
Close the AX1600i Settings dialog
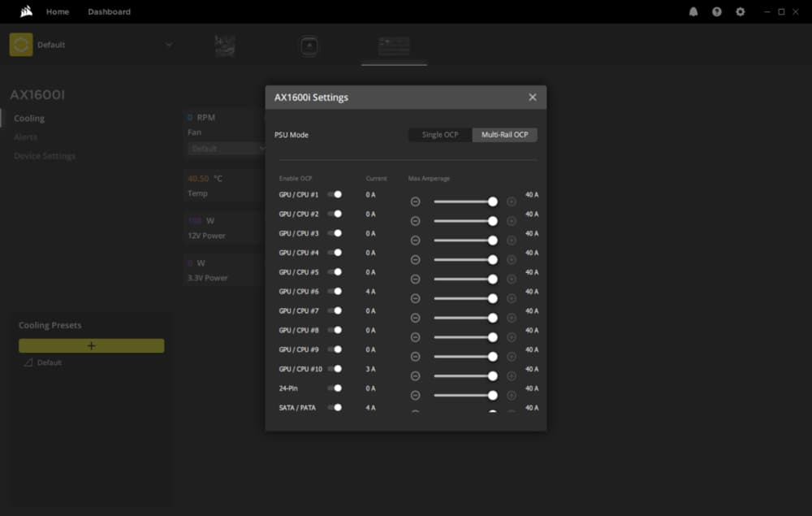point(533,98)
